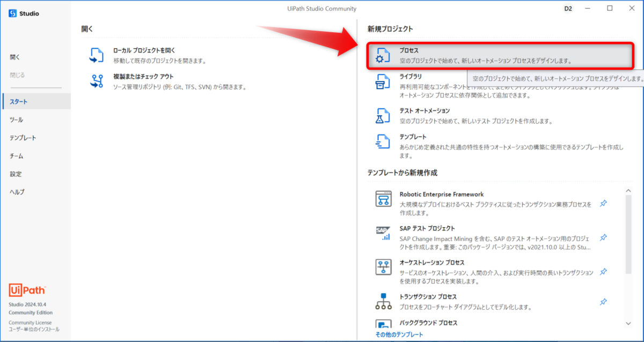
Task: Pin the トランザクション プロセス template
Action: coord(603,302)
